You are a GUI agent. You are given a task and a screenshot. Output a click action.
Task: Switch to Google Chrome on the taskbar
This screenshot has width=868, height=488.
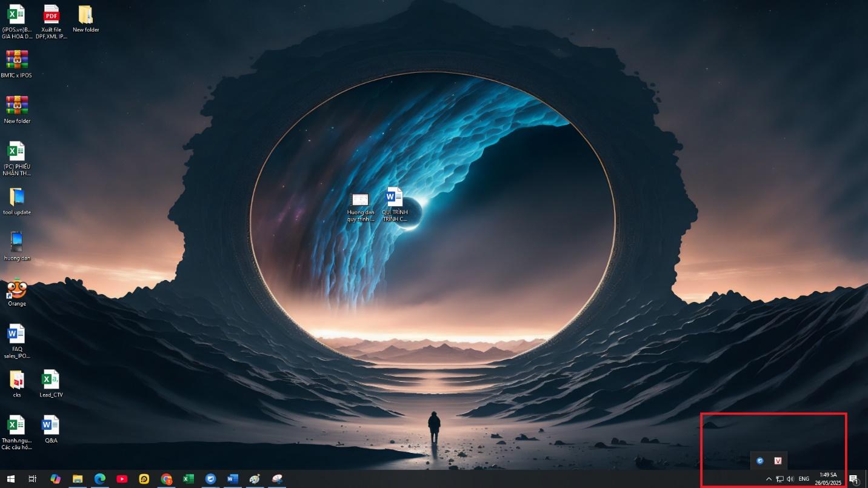(167, 479)
